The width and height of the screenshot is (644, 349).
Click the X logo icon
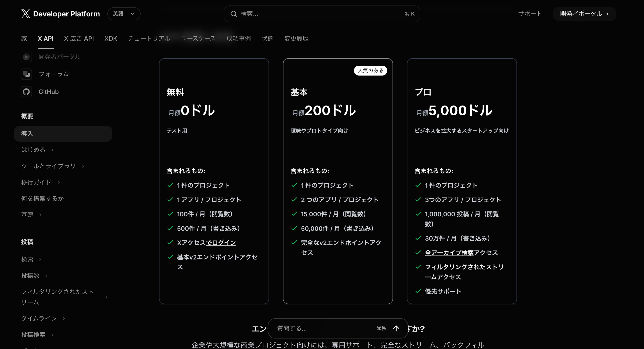pos(25,14)
